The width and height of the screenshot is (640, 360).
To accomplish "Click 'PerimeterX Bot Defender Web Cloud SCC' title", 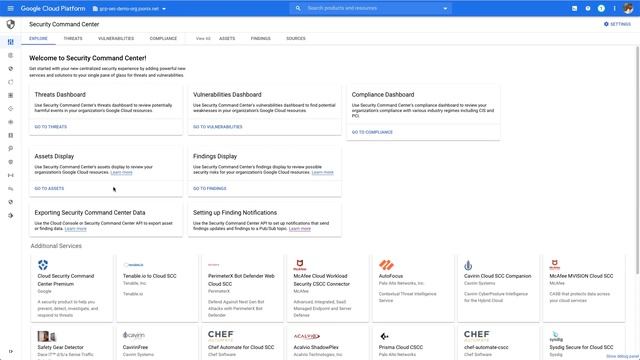I will [241, 280].
